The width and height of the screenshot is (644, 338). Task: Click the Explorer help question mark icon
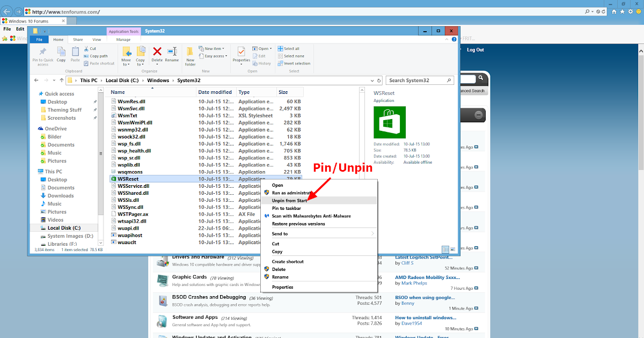tap(454, 40)
